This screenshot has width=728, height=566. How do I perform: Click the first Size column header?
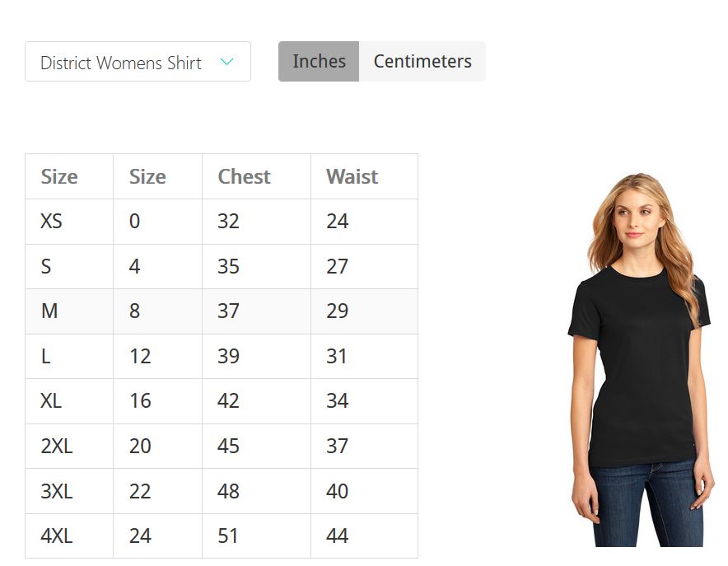click(59, 176)
